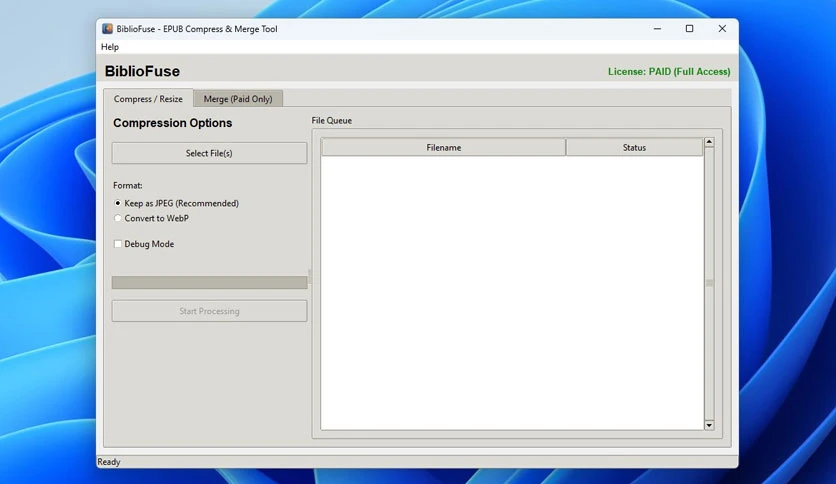
Task: Open the Help menu
Action: tap(110, 47)
